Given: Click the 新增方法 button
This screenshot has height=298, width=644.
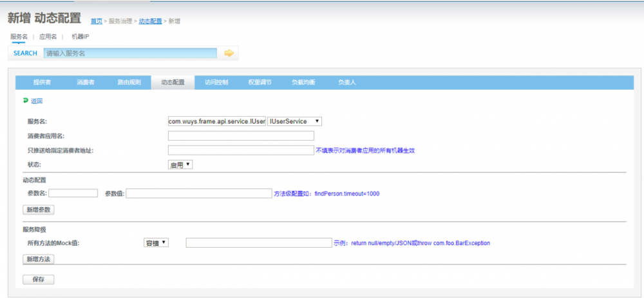Looking at the screenshot, I should pyautogui.click(x=38, y=259).
